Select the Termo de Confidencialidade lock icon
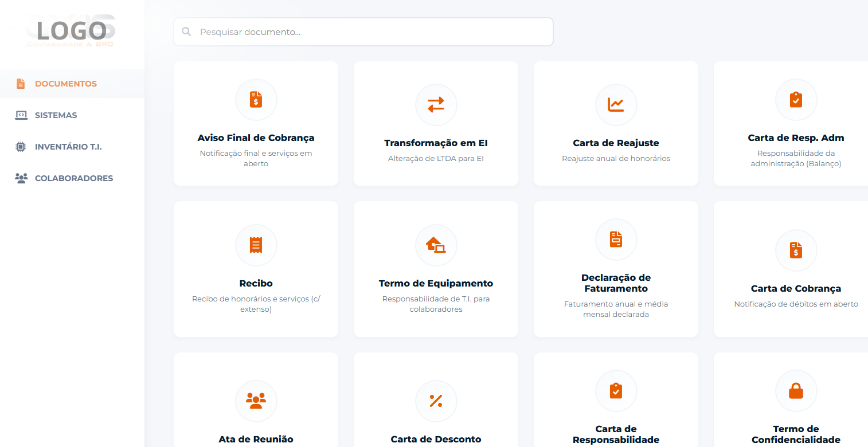 point(796,391)
